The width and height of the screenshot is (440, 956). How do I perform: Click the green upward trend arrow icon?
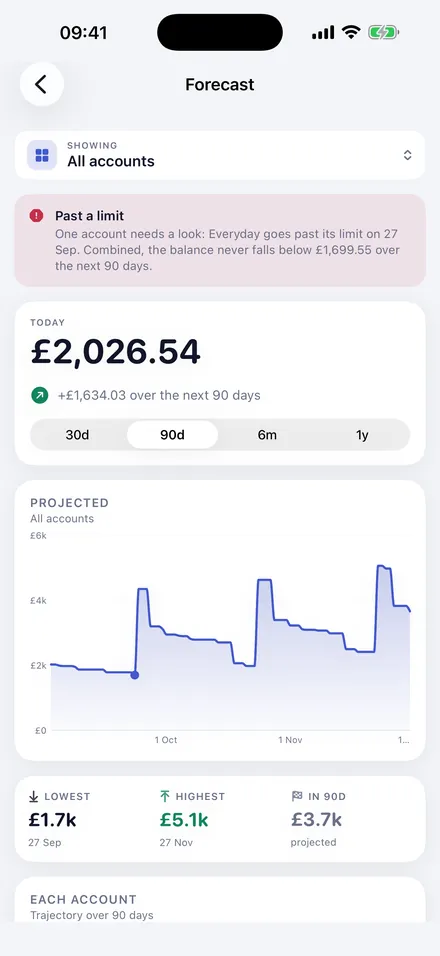40,396
